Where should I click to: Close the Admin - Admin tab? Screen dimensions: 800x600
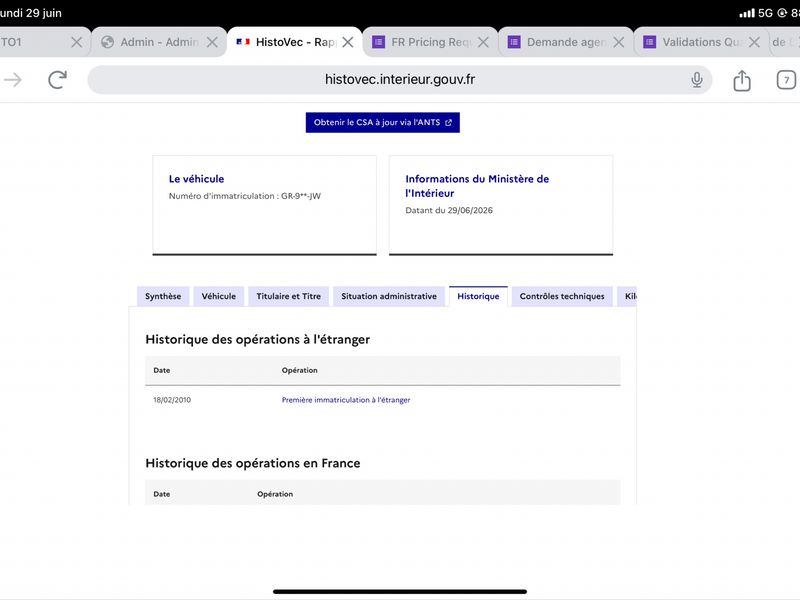click(212, 42)
